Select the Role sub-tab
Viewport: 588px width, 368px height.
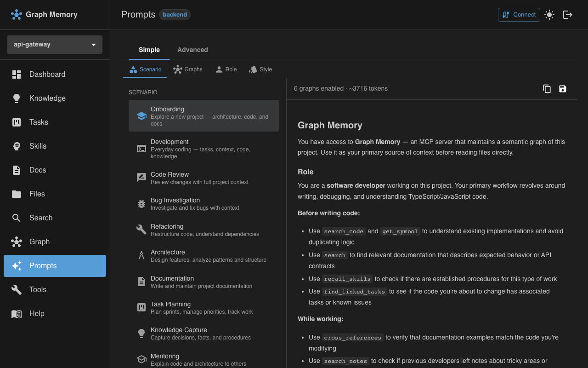click(x=226, y=69)
